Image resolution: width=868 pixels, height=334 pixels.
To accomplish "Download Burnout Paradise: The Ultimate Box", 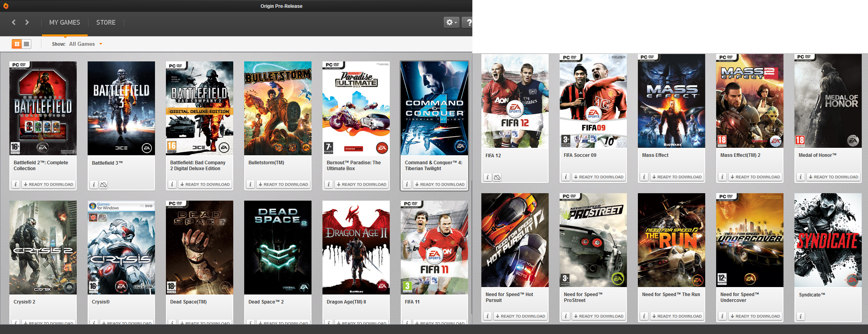I will coord(361,184).
